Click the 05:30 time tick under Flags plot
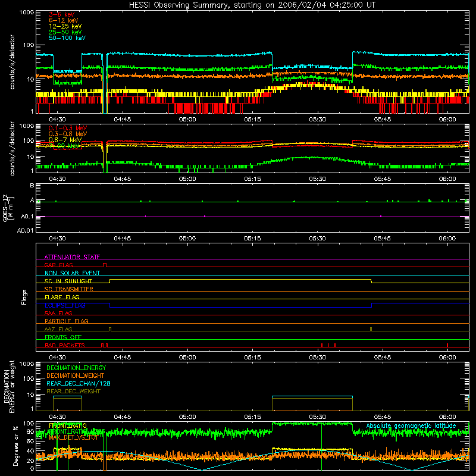 (x=317, y=358)
